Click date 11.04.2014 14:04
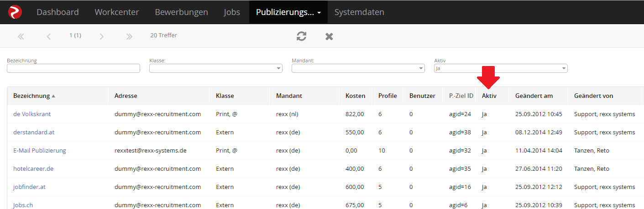The height and width of the screenshot is (209, 644). coord(539,150)
